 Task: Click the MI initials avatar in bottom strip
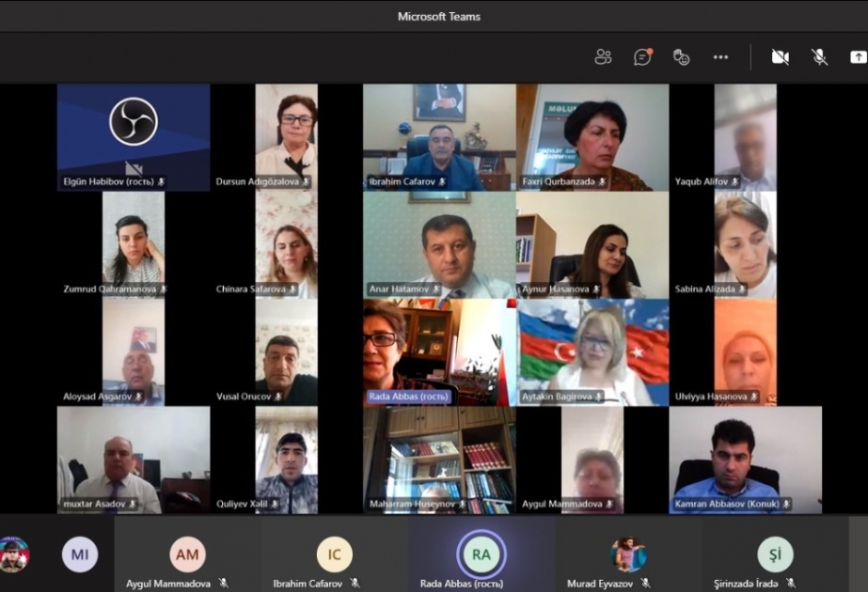coord(80,553)
